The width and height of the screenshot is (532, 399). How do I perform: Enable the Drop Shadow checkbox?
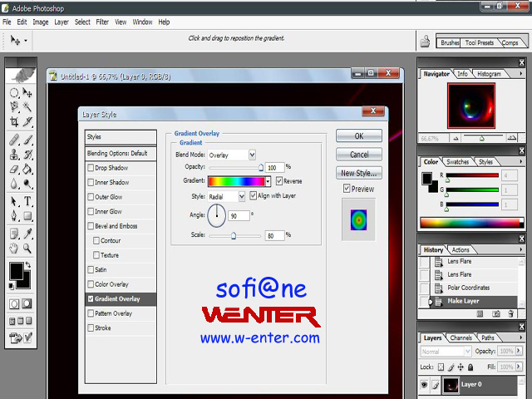pos(91,168)
